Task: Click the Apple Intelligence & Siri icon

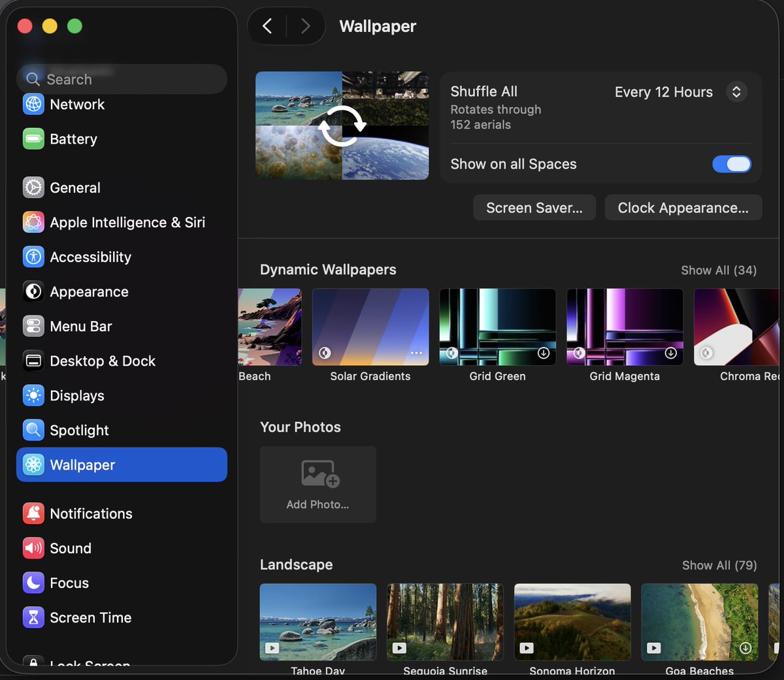Action: point(33,222)
